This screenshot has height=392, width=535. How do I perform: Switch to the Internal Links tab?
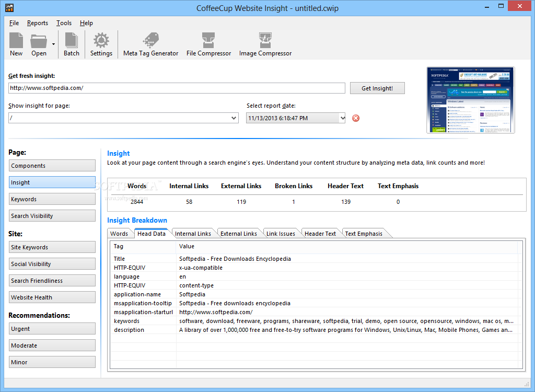point(193,234)
